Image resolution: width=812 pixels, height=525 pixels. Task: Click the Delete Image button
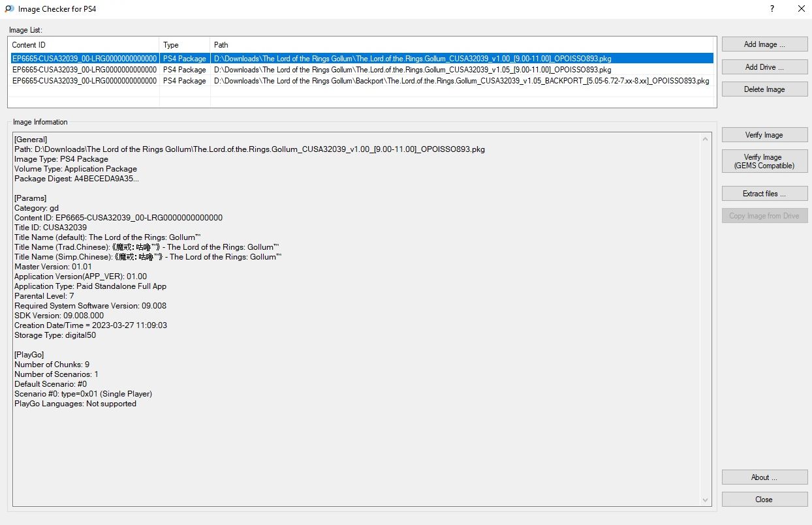tap(764, 89)
